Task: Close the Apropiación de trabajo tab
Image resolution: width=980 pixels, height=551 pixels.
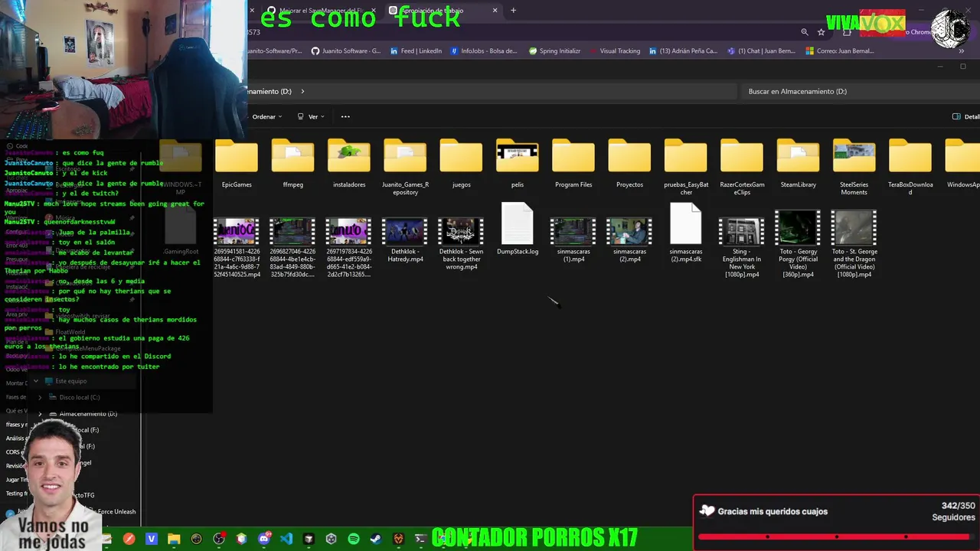Action: 495,11
